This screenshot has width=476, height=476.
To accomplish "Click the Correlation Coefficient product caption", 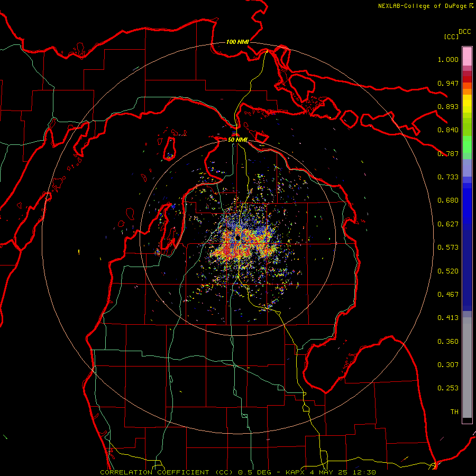I will click(238, 472).
